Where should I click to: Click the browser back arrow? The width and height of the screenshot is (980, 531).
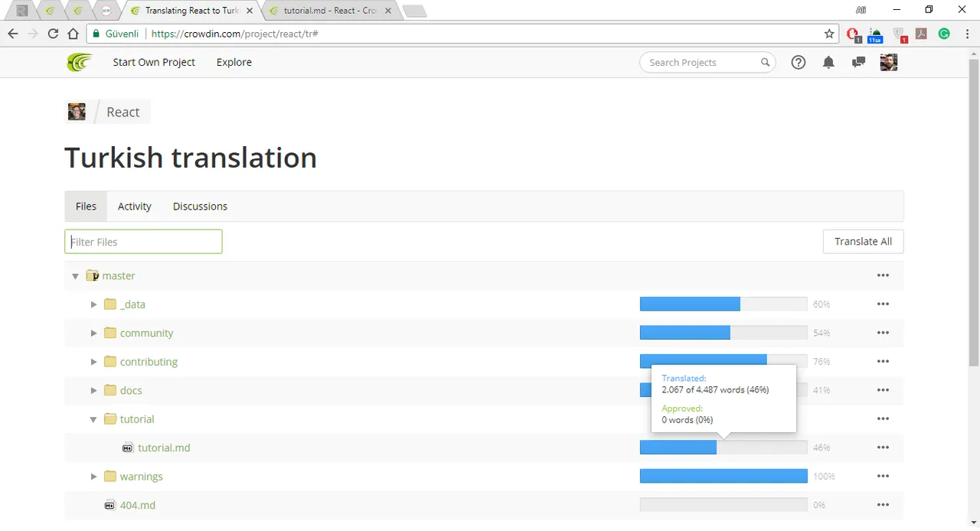(x=13, y=34)
